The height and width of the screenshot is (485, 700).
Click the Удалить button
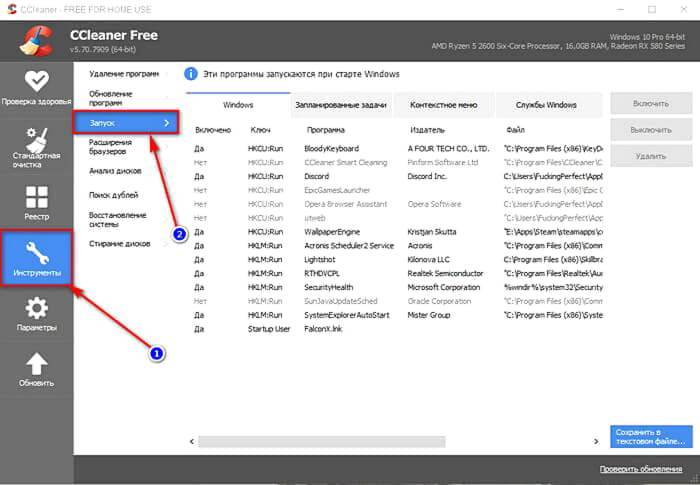[x=651, y=156]
